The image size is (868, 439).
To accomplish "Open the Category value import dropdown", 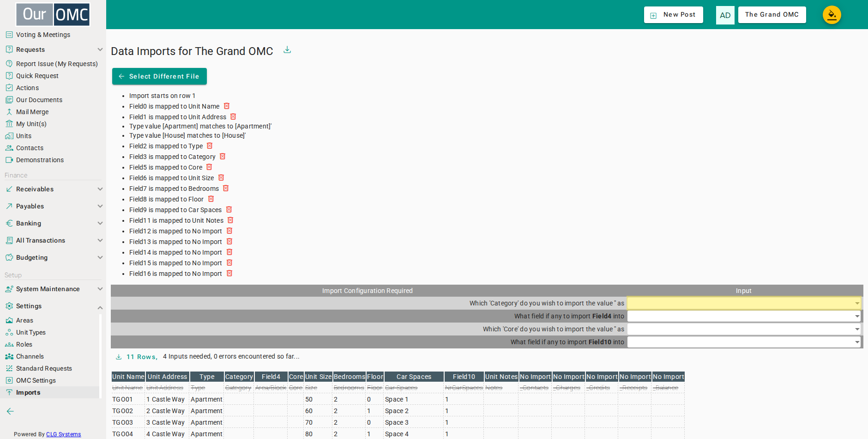I will click(x=744, y=303).
